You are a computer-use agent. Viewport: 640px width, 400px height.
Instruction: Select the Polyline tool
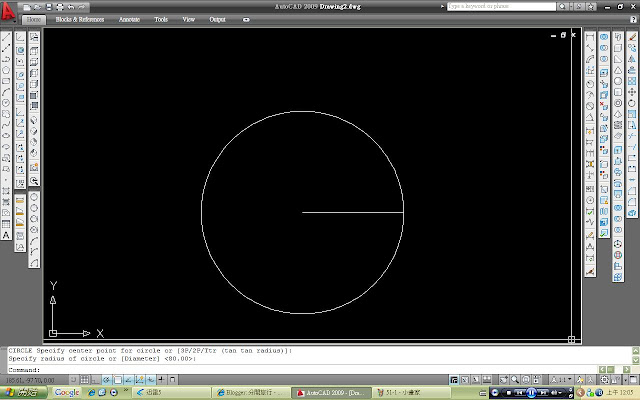pyautogui.click(x=6, y=59)
